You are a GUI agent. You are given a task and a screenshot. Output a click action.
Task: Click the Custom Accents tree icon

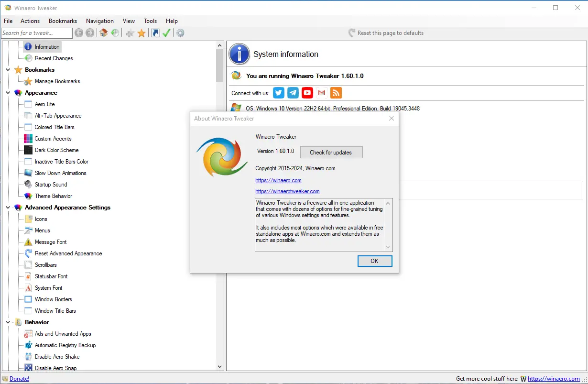[x=28, y=138]
